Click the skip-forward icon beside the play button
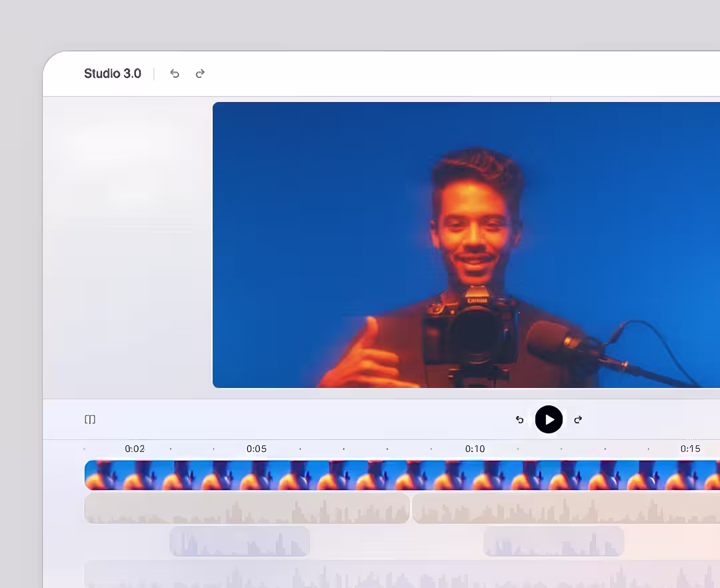The height and width of the screenshot is (588, 720). click(x=577, y=419)
